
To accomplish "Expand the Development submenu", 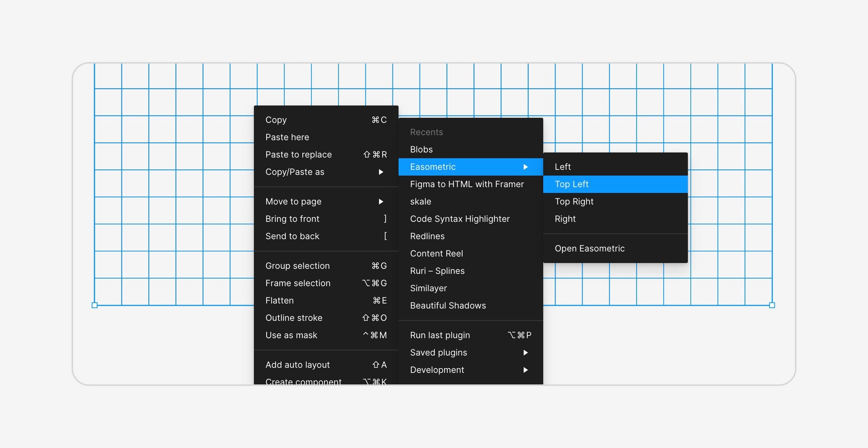I will (526, 370).
